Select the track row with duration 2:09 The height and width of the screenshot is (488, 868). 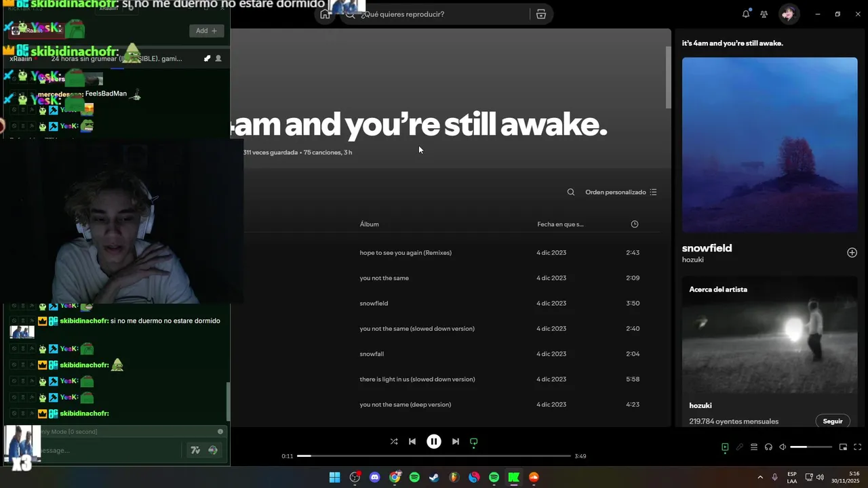[x=451, y=278]
